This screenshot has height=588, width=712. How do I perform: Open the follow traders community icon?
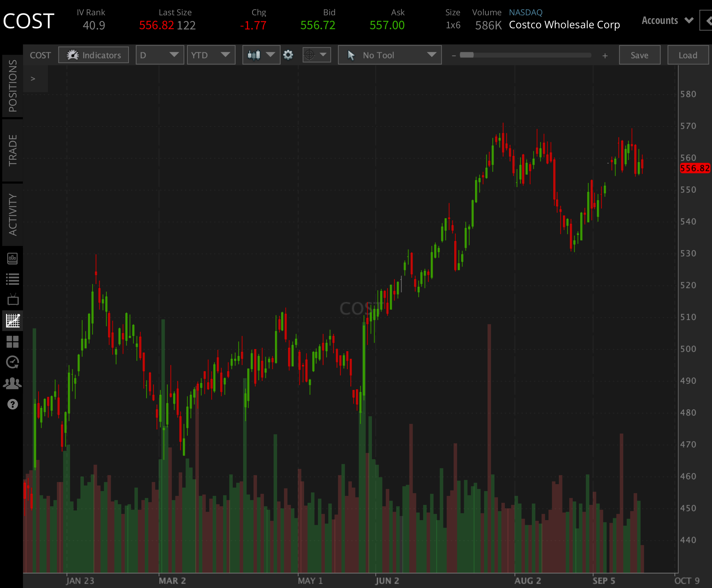point(12,383)
